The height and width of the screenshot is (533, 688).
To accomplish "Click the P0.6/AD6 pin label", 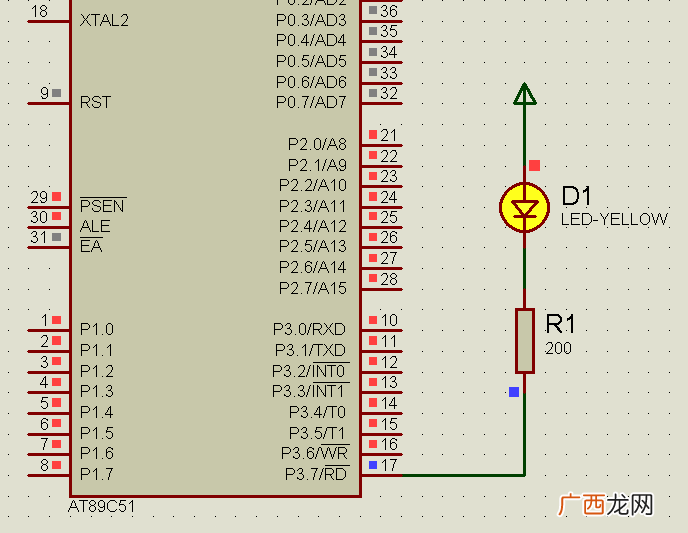I will pos(311,82).
